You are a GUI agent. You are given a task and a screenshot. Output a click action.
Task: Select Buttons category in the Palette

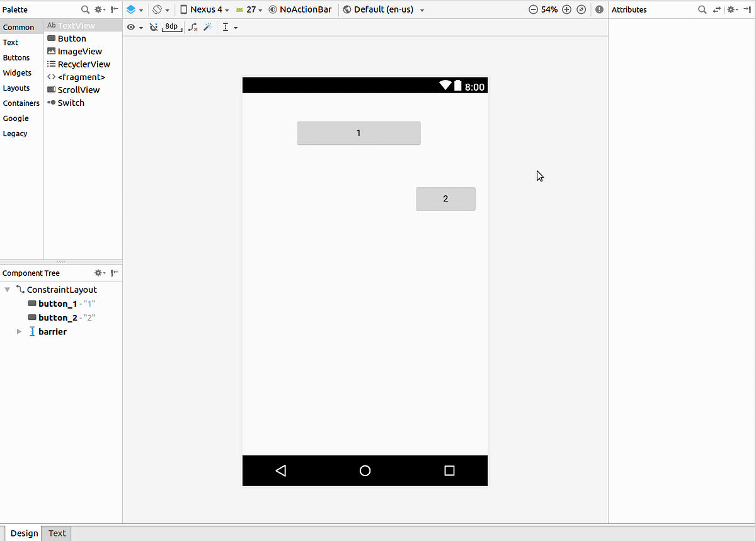[16, 57]
